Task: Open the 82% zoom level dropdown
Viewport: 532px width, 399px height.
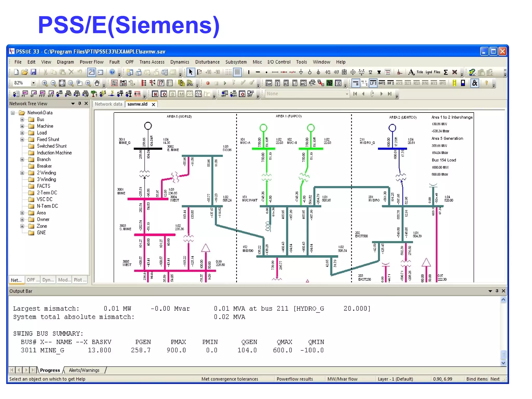Action: 33,83
